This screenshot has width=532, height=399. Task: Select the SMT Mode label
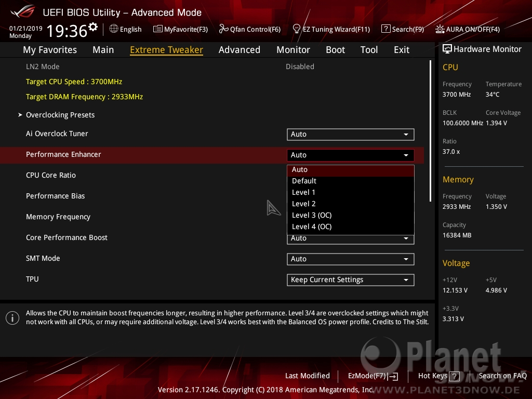(43, 259)
